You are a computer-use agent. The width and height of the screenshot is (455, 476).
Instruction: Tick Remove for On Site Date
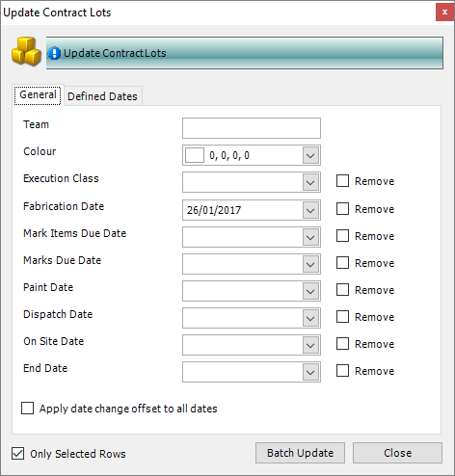click(342, 344)
